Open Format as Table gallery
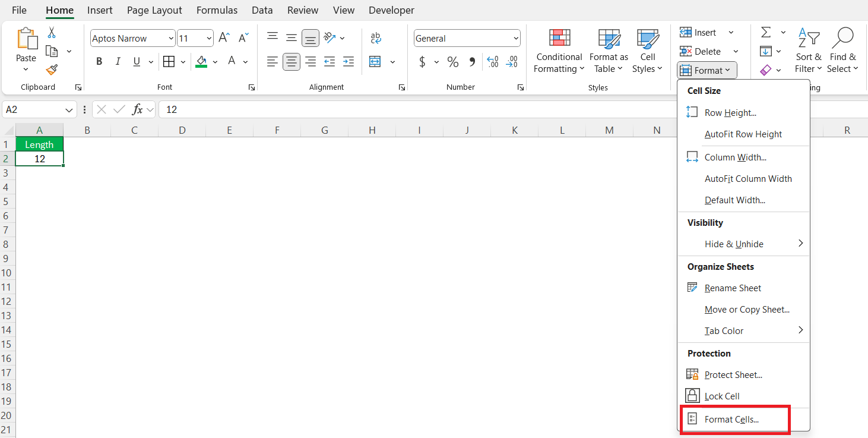This screenshot has height=438, width=868. click(x=609, y=51)
